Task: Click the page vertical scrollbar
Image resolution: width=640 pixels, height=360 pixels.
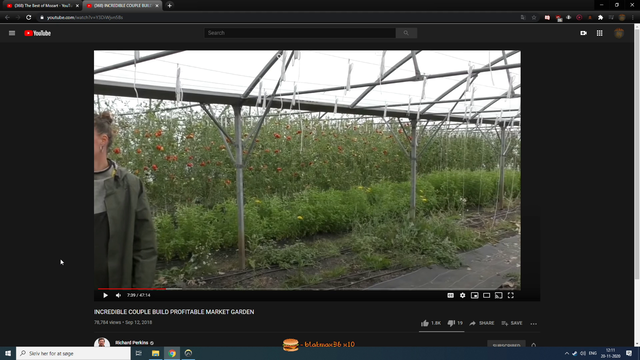Action: pos(637,155)
